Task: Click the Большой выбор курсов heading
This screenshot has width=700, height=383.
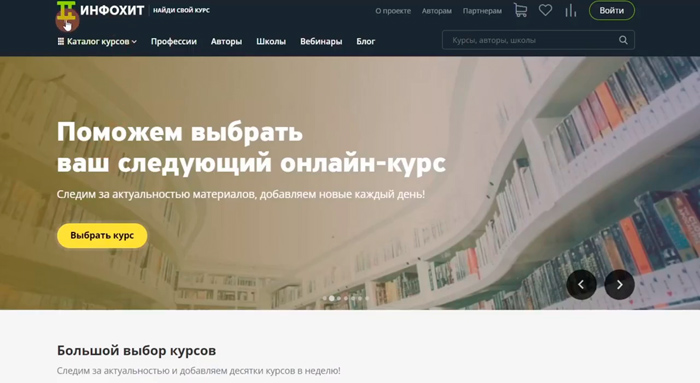Action: tap(136, 351)
